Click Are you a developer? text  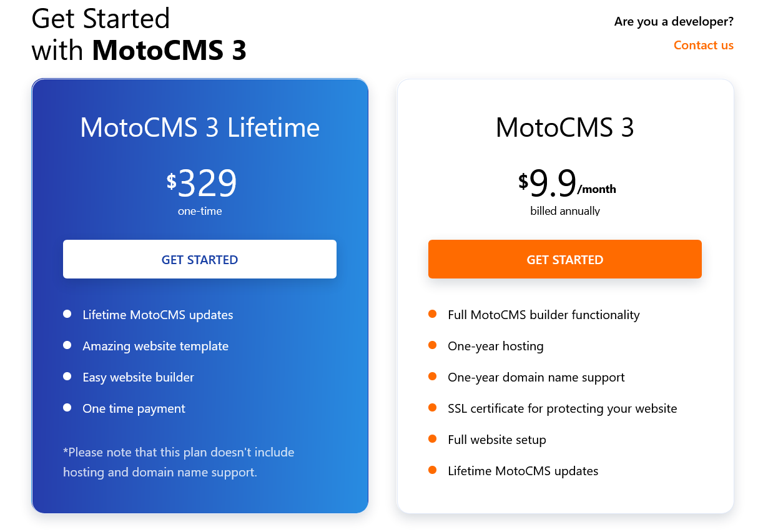click(673, 22)
